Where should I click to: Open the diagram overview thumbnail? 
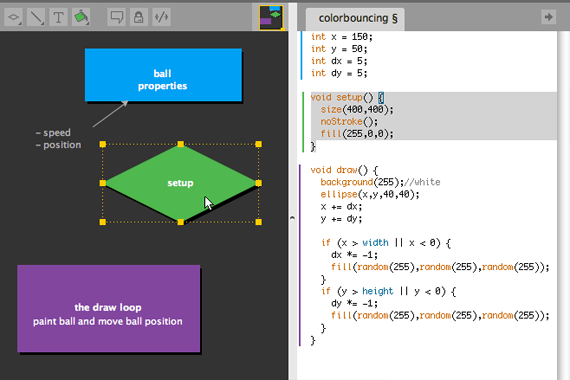click(x=271, y=17)
